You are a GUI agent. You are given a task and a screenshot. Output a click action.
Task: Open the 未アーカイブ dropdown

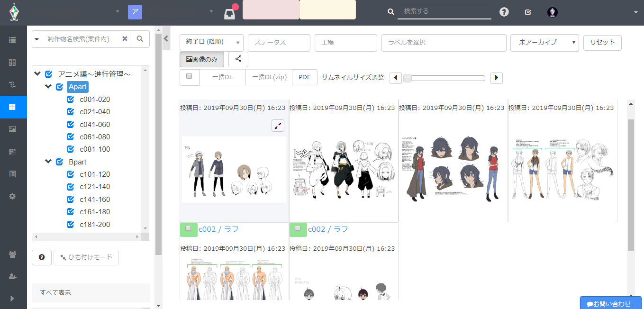tap(544, 43)
